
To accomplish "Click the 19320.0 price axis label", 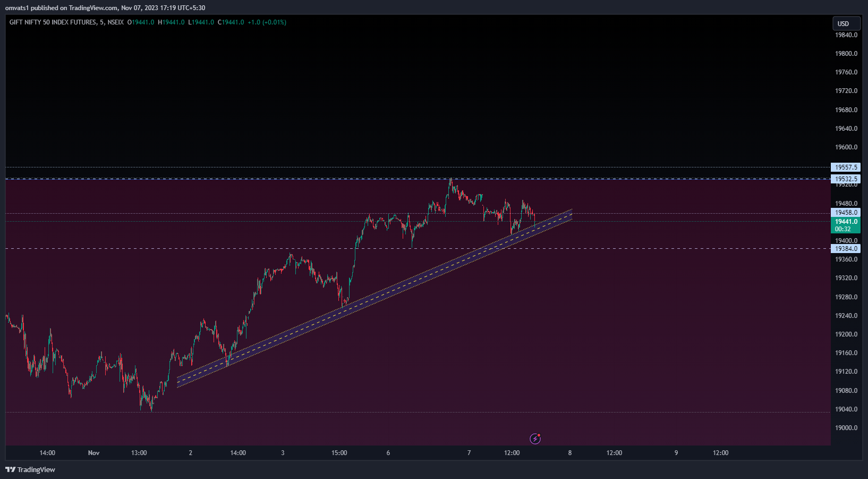I will 846,278.
